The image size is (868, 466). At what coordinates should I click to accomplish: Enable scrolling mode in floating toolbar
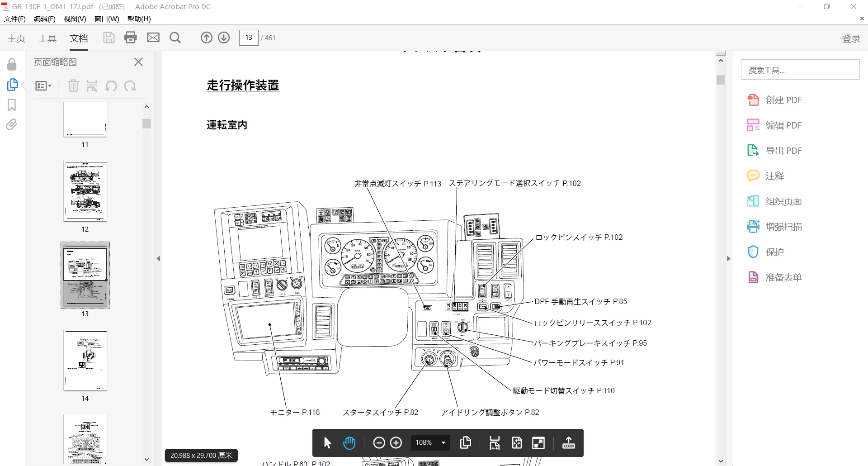tap(495, 442)
